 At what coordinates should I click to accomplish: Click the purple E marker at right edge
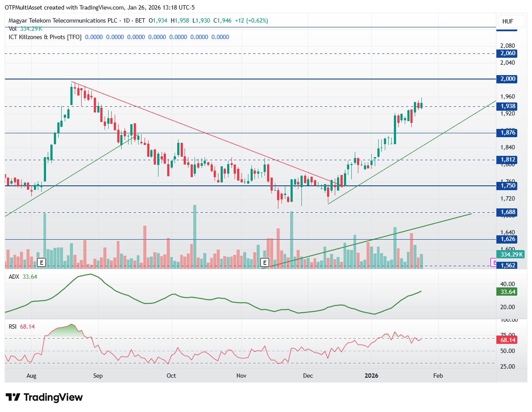tap(493, 262)
